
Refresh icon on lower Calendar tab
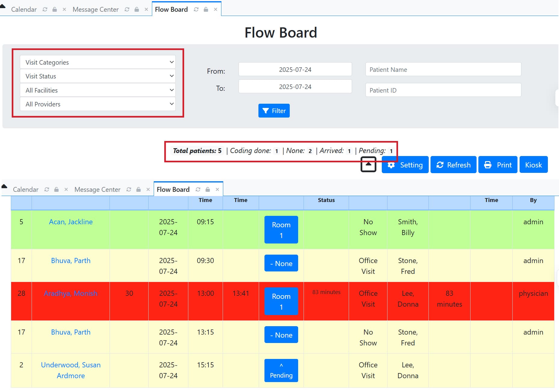(x=47, y=189)
